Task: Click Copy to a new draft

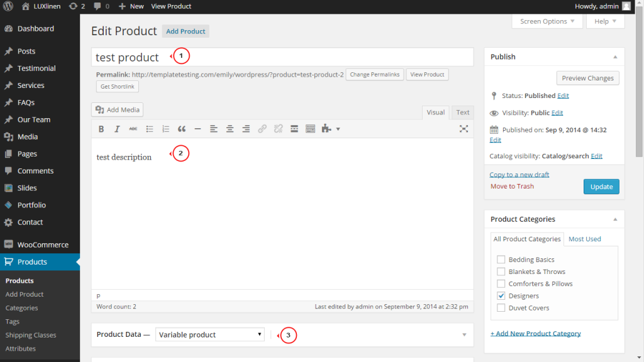Action: tap(519, 175)
